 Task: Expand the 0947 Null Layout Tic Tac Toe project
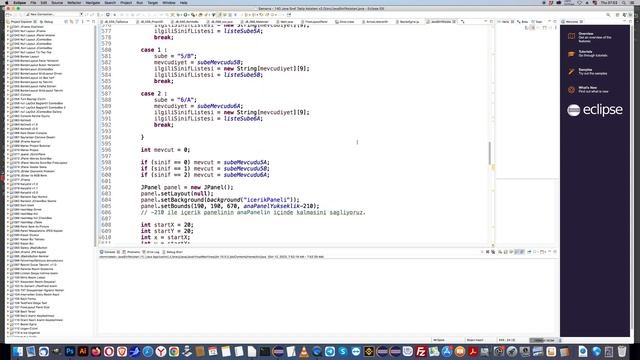coord(8,52)
